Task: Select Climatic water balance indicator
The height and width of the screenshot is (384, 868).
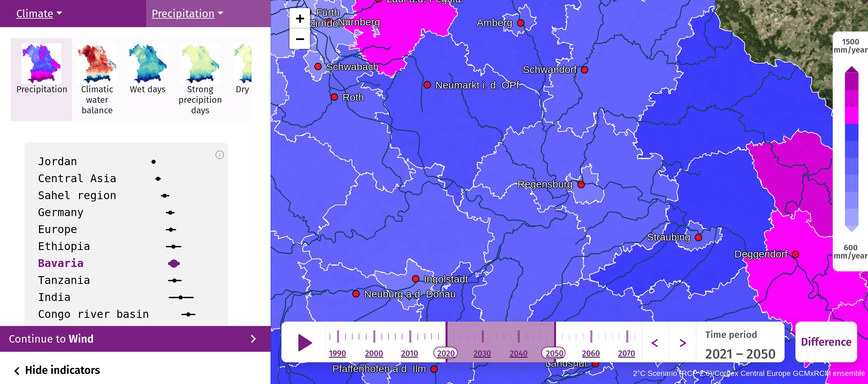Action: 97,79
